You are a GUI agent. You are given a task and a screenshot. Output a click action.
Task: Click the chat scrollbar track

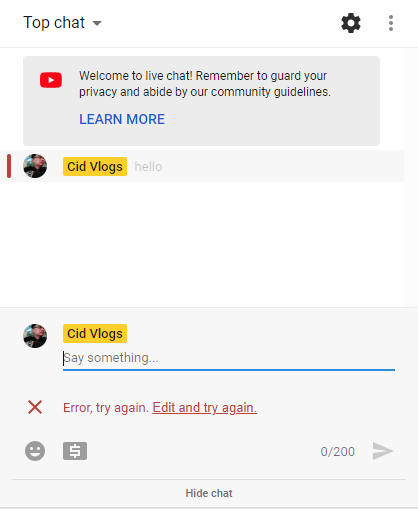click(x=411, y=177)
